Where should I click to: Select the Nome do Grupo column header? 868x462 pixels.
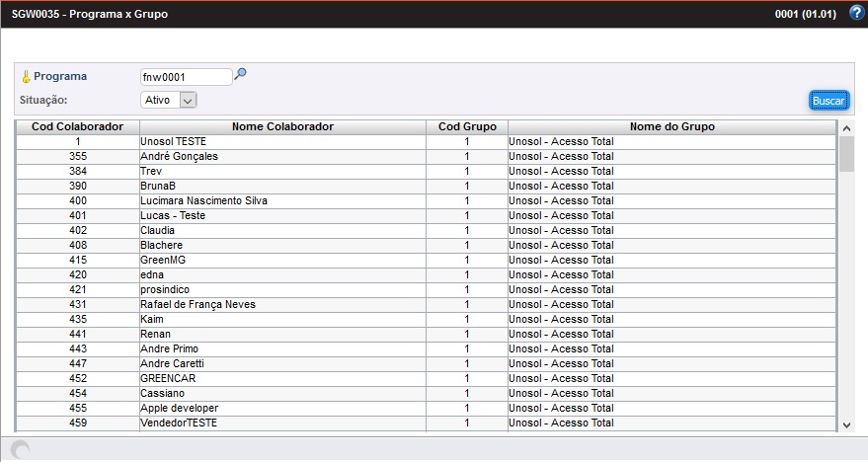671,126
